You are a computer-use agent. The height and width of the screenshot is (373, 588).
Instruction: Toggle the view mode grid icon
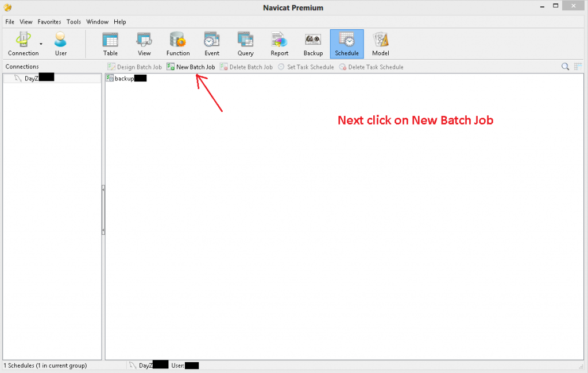pos(578,67)
